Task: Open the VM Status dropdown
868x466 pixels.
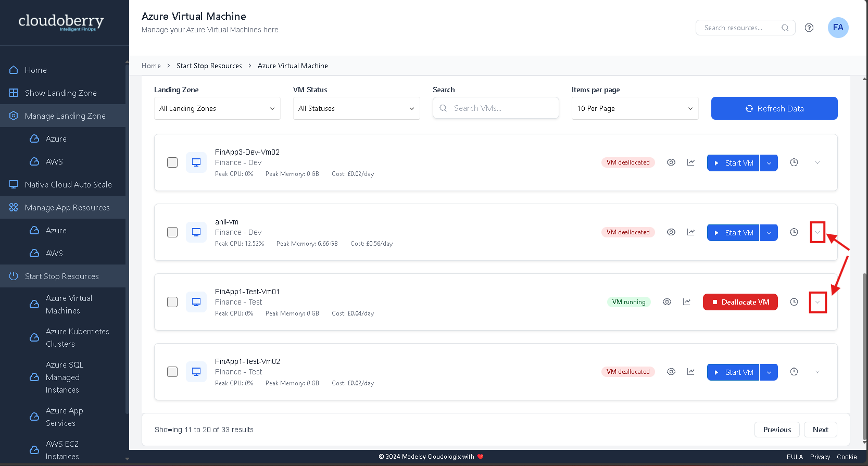Action: [356, 108]
